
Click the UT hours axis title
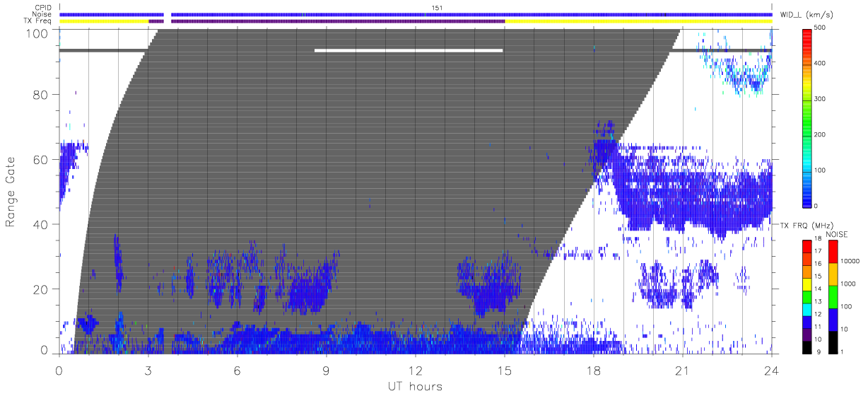415,386
